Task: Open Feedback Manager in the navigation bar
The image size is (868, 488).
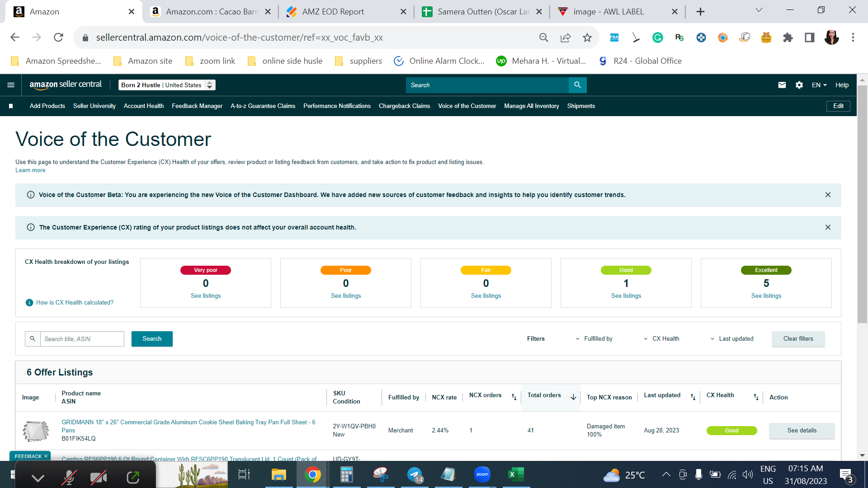Action: (197, 106)
